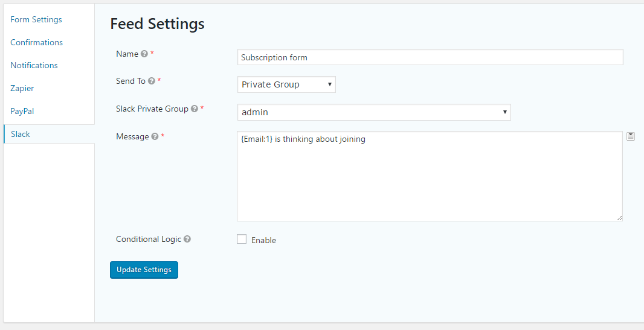
Task: Open the merge tag selector icon
Action: coord(631,136)
